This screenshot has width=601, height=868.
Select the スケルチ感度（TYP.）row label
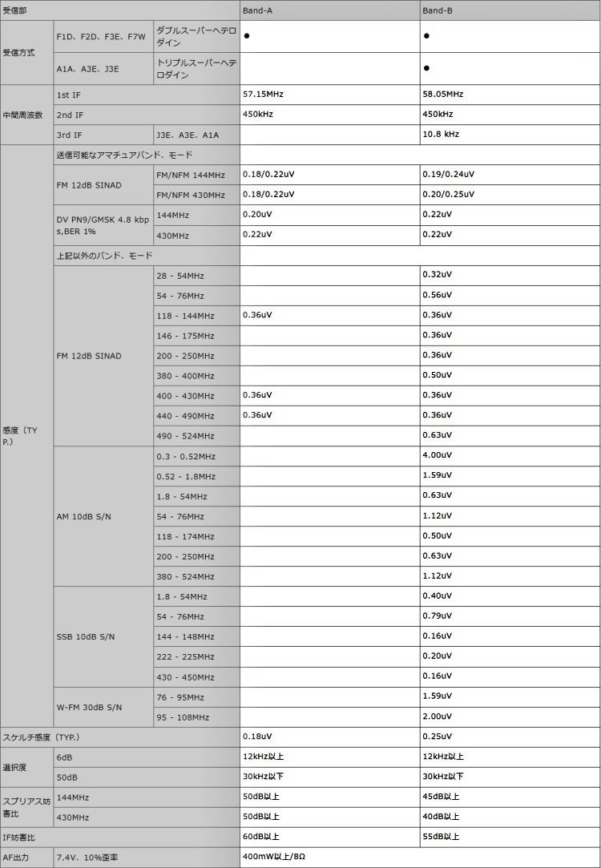40,737
